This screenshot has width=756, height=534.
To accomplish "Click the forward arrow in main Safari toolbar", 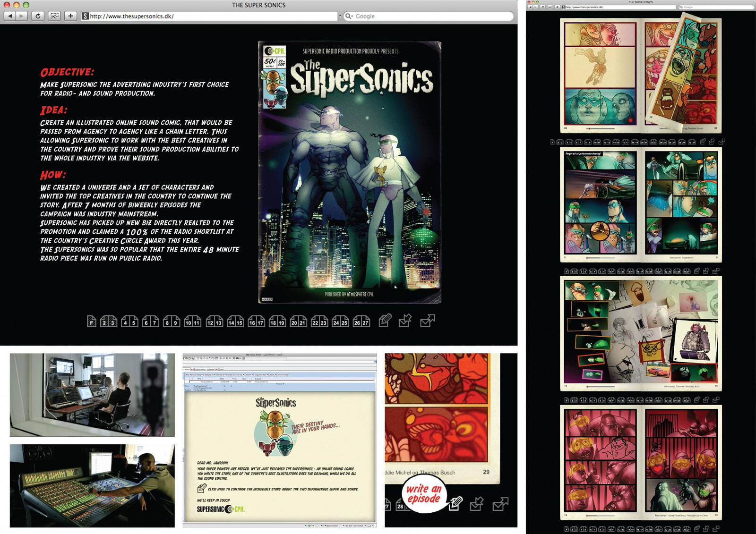I will [22, 16].
